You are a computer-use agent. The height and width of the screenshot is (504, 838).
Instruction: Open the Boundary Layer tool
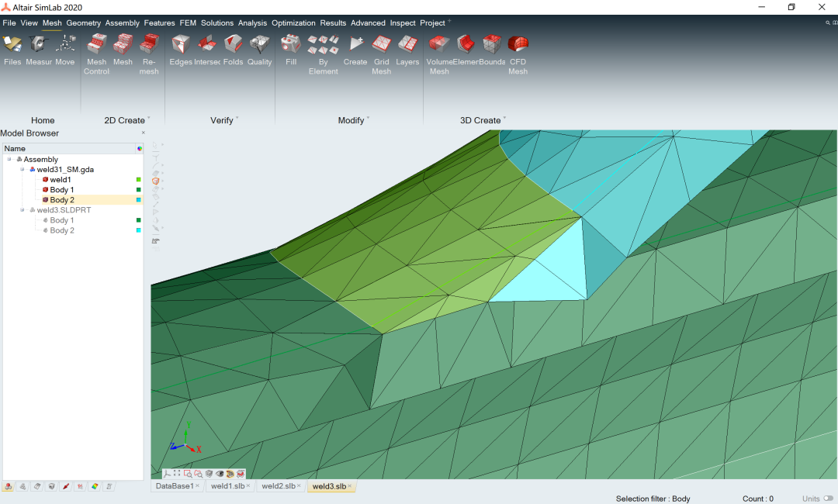[x=492, y=50]
